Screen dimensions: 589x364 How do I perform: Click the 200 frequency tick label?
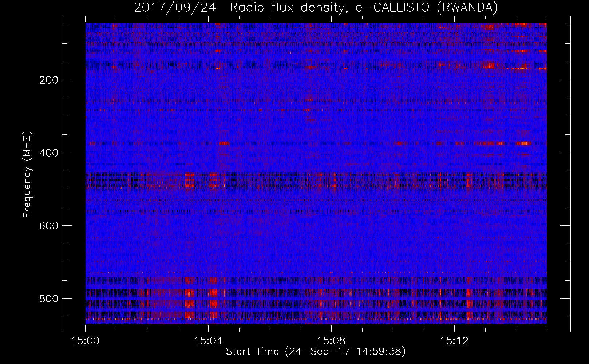click(48, 80)
